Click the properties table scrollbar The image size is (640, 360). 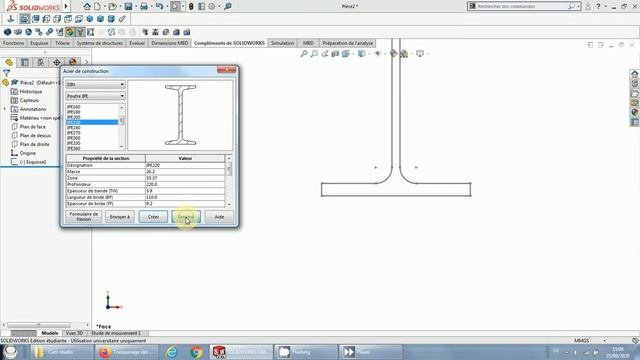click(229, 181)
